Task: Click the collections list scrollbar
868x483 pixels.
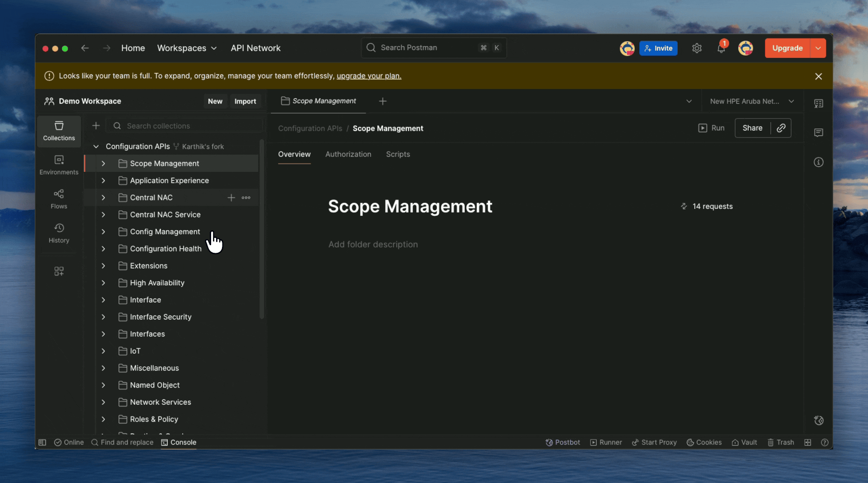Action: tap(261, 229)
